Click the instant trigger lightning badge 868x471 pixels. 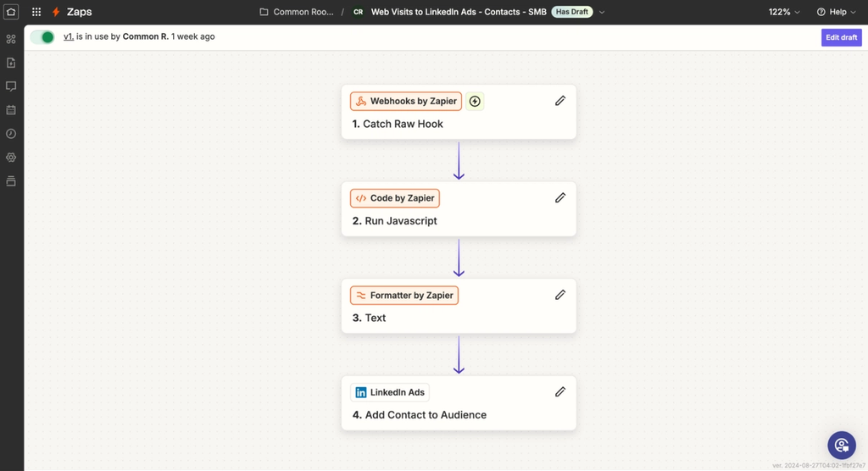coord(475,102)
